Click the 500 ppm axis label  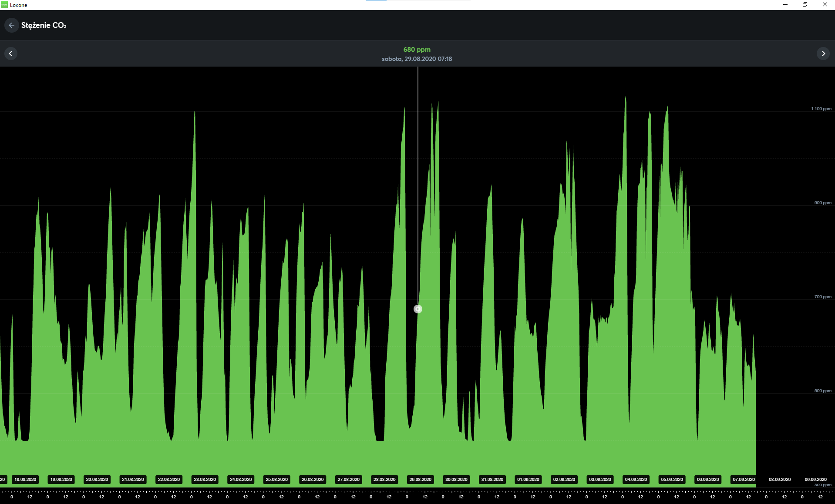pos(823,391)
